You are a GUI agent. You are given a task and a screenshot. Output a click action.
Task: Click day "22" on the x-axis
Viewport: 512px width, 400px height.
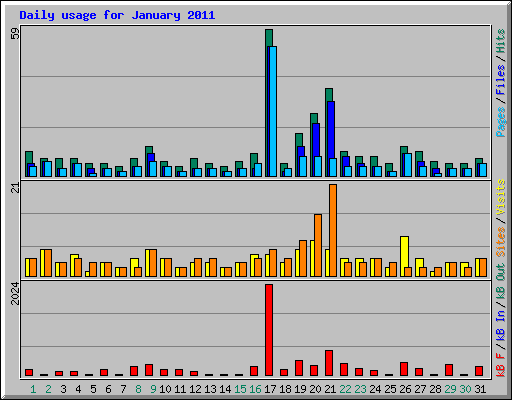(345, 389)
